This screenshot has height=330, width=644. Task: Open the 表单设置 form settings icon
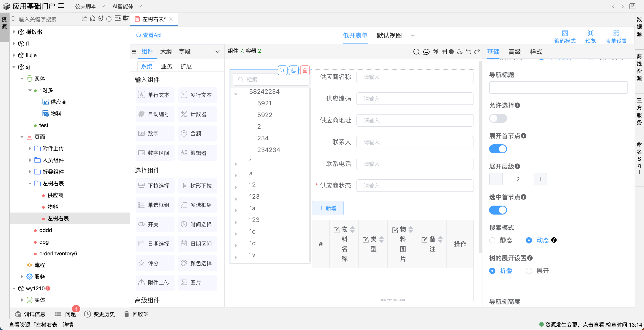tap(616, 33)
